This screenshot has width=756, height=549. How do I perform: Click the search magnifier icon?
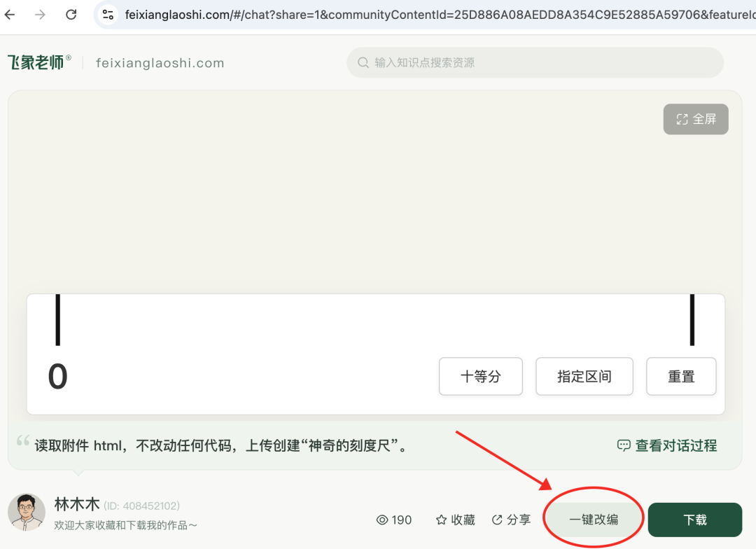point(363,62)
